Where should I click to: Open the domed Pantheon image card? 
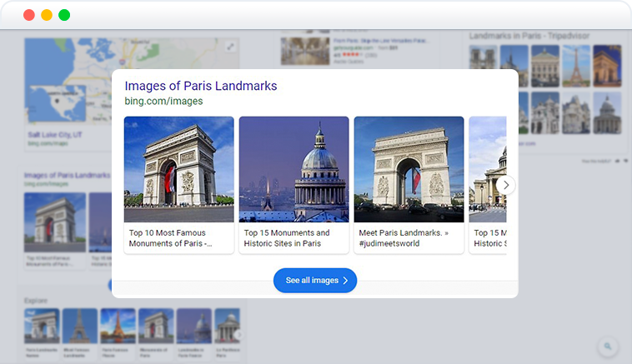click(293, 170)
